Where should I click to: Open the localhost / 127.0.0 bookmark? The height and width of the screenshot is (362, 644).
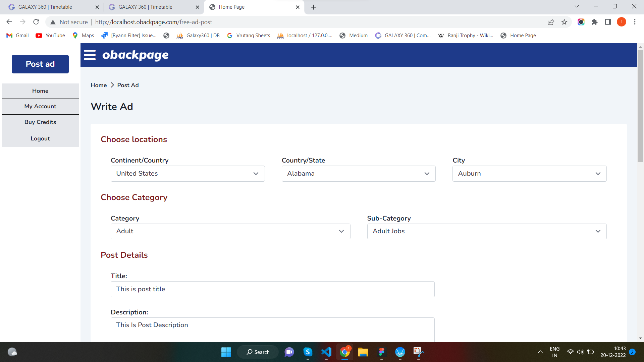point(305,36)
